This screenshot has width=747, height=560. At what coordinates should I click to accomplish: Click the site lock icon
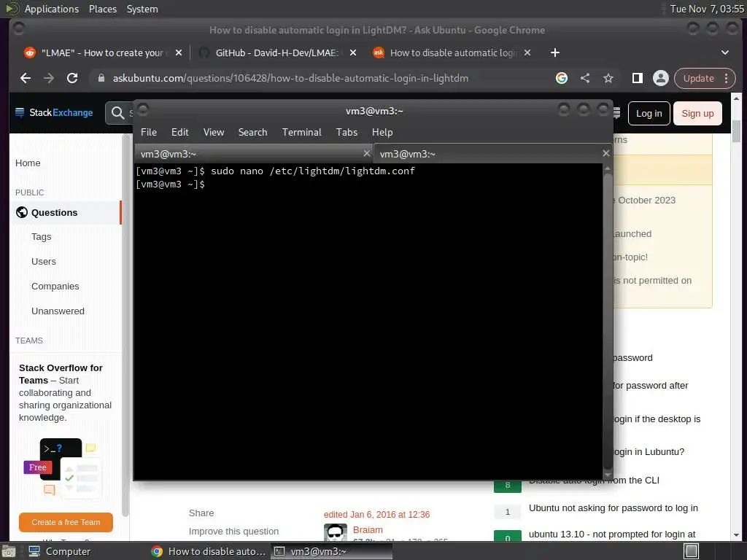(x=101, y=78)
